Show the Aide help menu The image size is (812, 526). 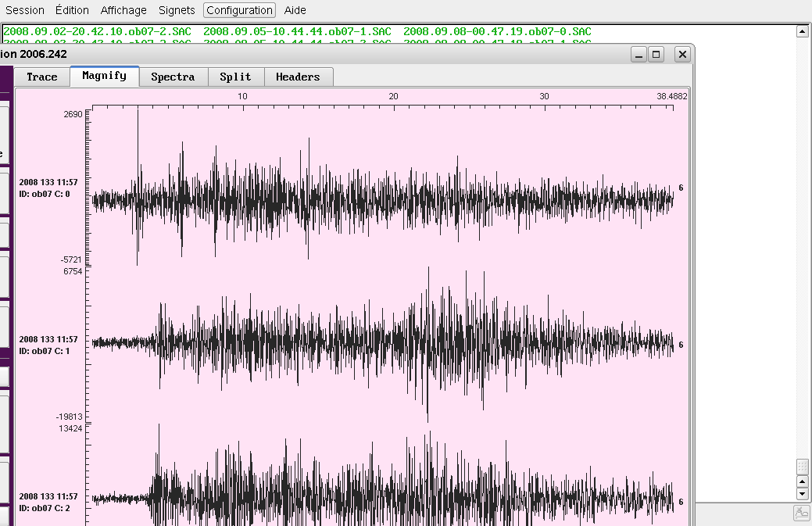coord(295,10)
